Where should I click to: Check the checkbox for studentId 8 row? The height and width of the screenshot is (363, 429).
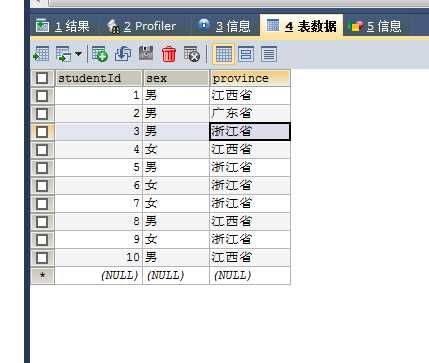pos(42,222)
